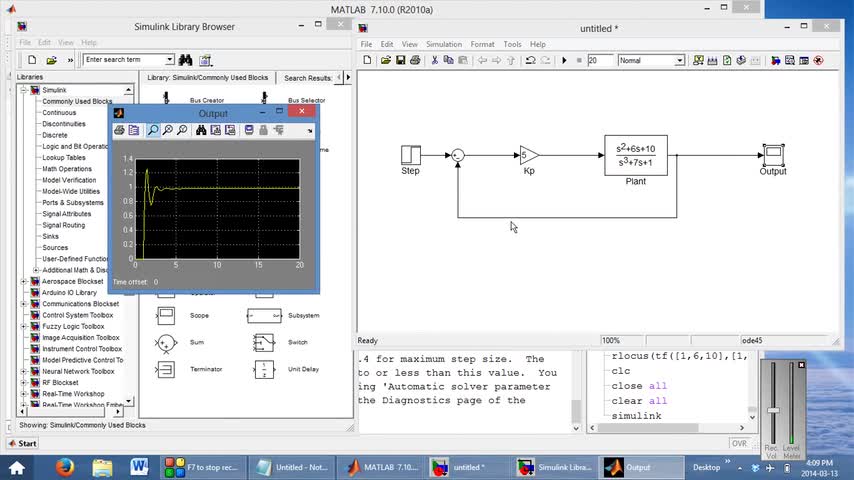
Task: Click the library search binoculars icon
Action: [184, 60]
